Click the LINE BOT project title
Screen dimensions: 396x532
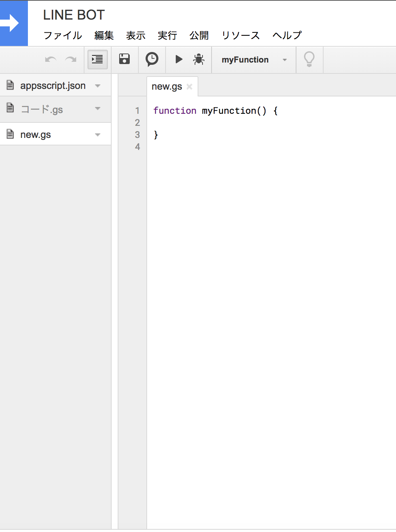(74, 15)
